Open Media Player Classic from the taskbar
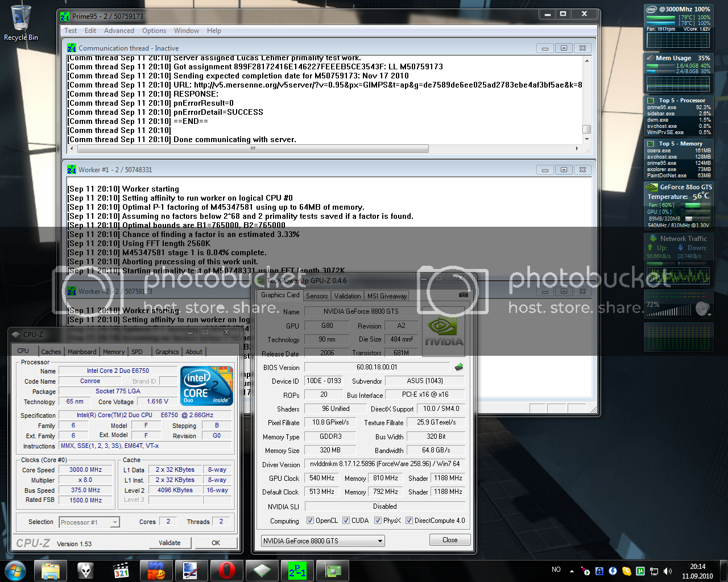The image size is (728, 582). pos(121,570)
